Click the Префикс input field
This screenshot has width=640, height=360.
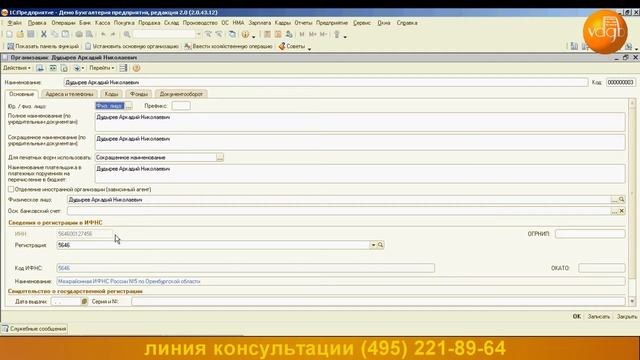click(181, 106)
